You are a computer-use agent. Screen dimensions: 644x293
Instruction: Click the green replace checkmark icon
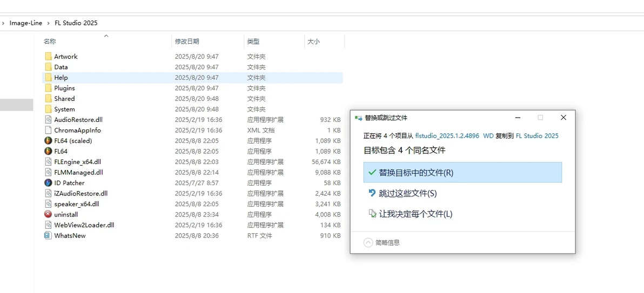(x=372, y=172)
